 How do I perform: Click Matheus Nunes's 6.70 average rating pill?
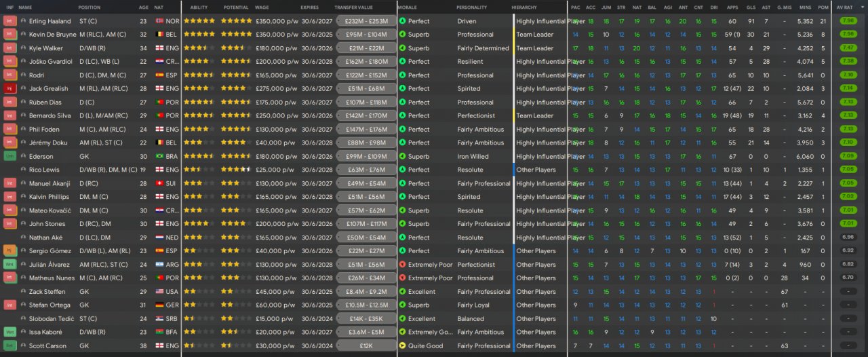click(x=848, y=278)
